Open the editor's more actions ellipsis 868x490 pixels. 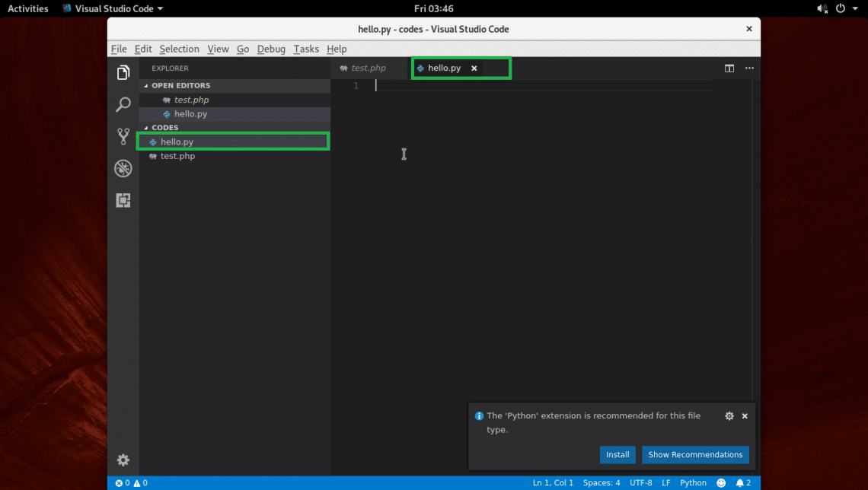coord(749,68)
